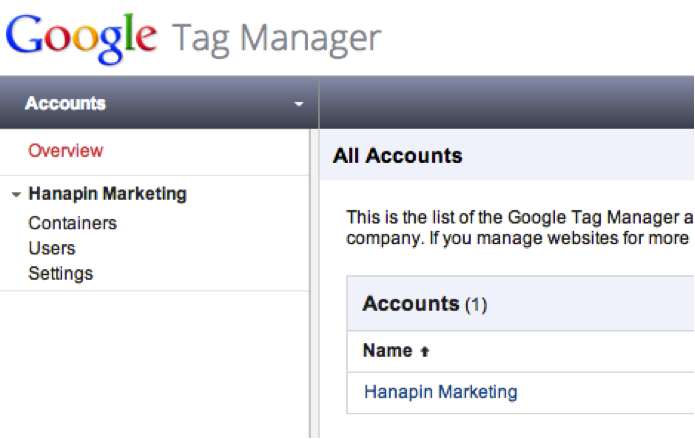Click the ascending sort arrow by Name
Screen dimensions: 695x439
tap(425, 352)
